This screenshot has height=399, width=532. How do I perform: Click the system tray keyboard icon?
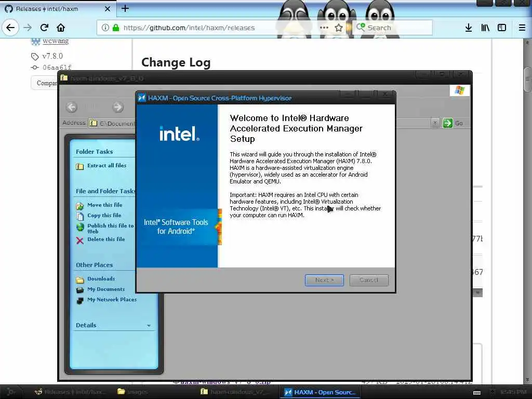(x=477, y=393)
